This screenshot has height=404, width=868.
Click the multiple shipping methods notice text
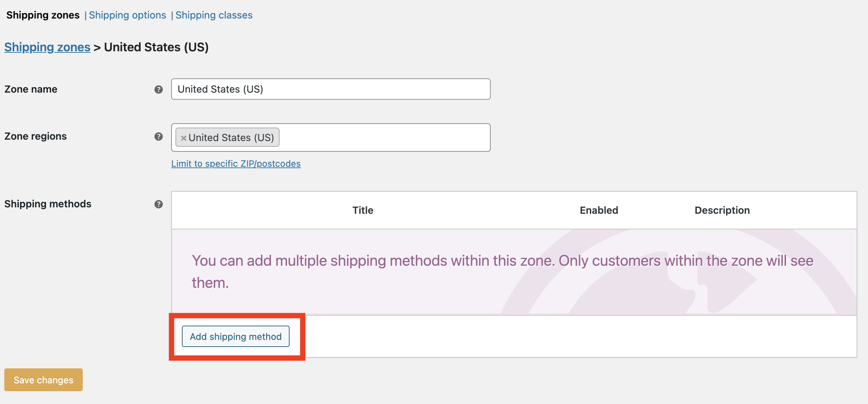click(503, 271)
